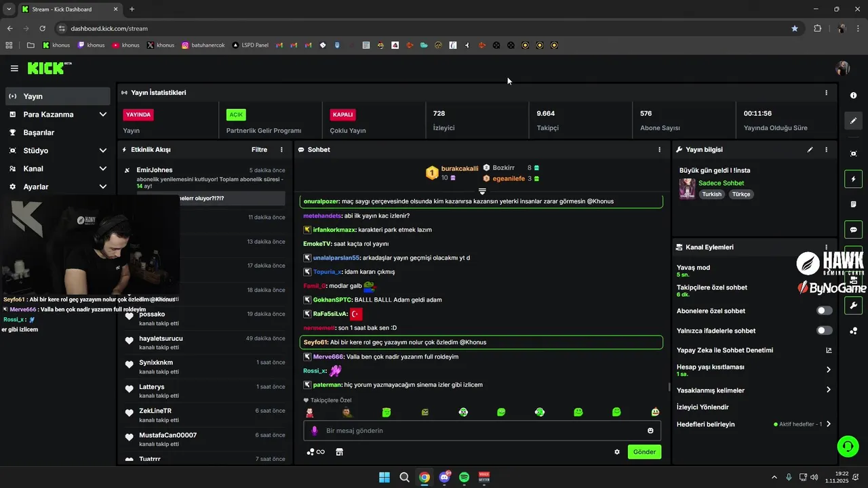Click the document icon in right sidebar
Screen dimensions: 868x488
tap(853, 204)
